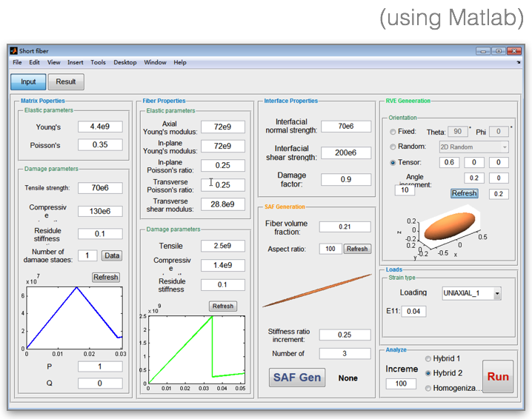The image size is (532, 419).
Task: Choose the Random orientation option
Action: point(393,147)
